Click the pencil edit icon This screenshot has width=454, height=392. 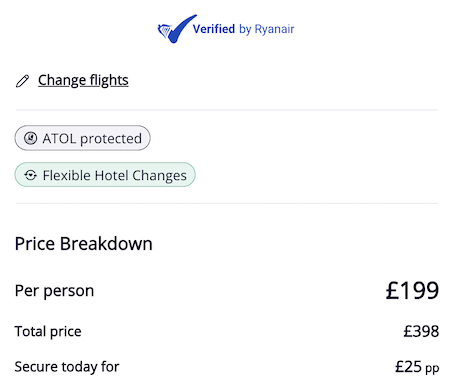tap(23, 81)
